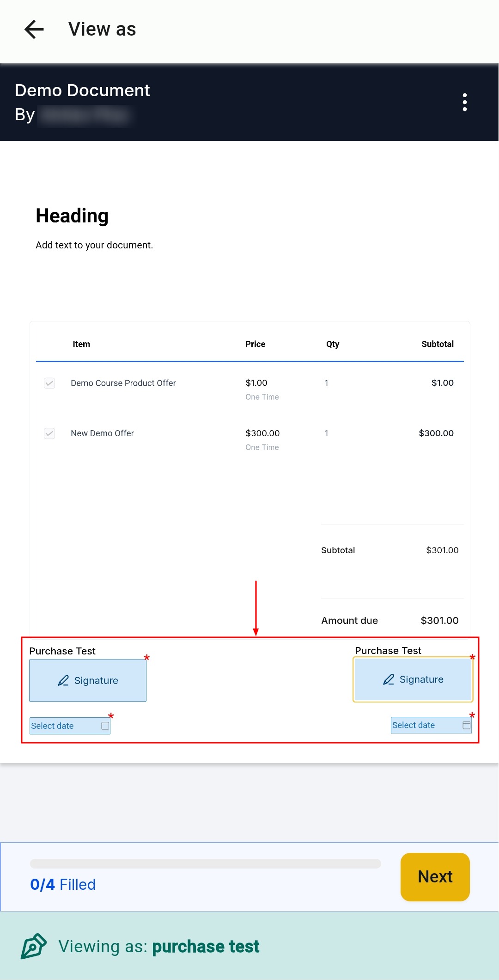499x980 pixels.
Task: Select the Item column header
Action: tap(81, 344)
